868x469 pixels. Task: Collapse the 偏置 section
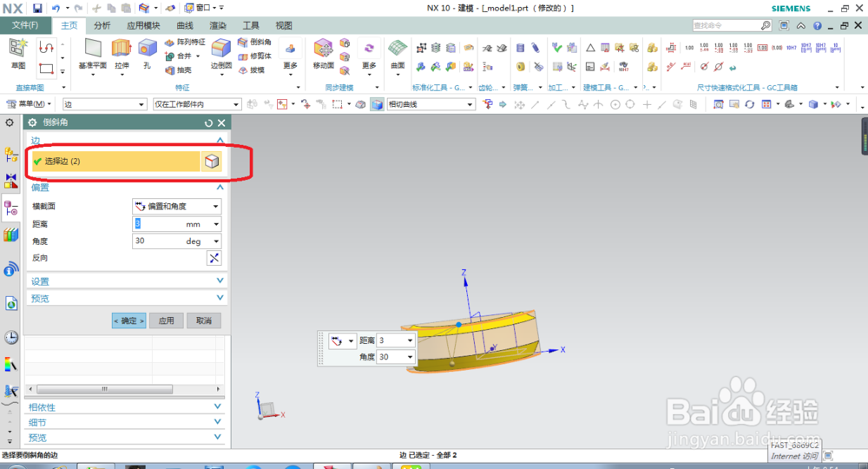click(126, 187)
